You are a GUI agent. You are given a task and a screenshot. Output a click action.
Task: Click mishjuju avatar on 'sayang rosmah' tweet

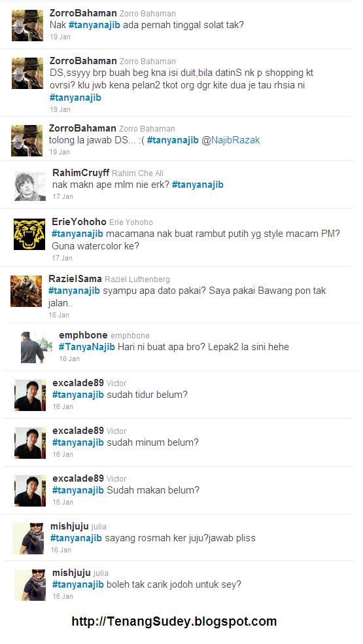coord(28,539)
